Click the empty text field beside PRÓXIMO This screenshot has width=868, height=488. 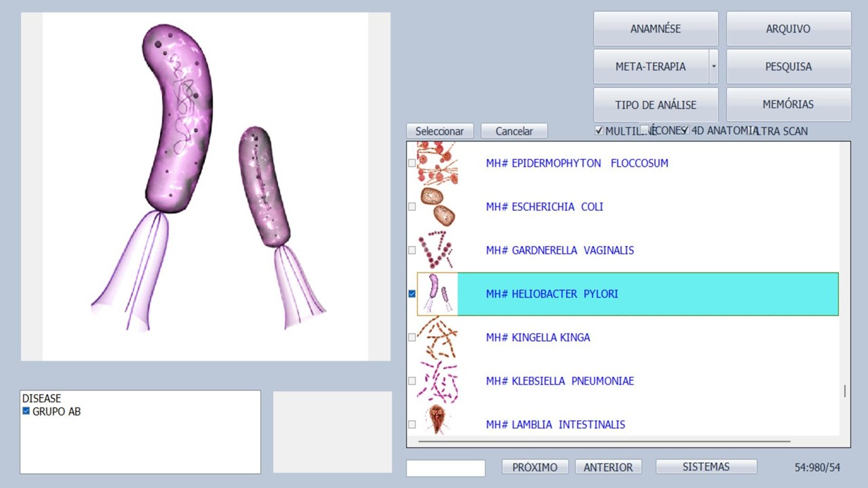[x=446, y=468]
